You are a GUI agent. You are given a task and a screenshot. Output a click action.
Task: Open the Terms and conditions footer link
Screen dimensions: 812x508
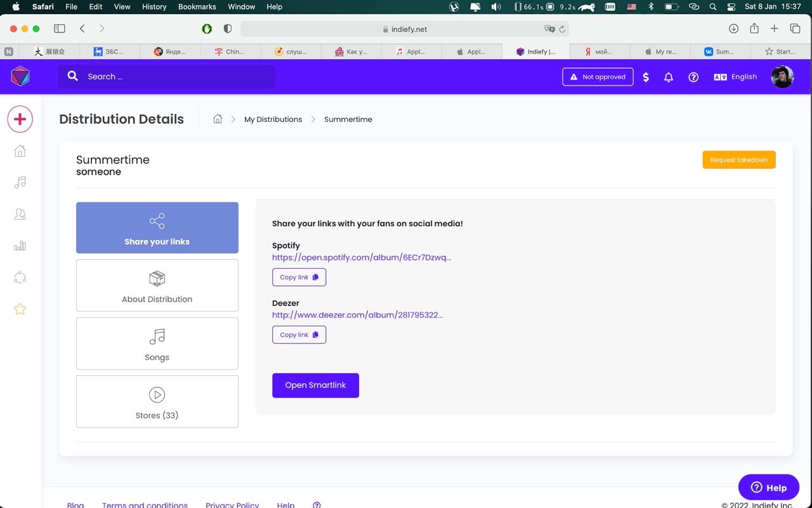point(145,505)
